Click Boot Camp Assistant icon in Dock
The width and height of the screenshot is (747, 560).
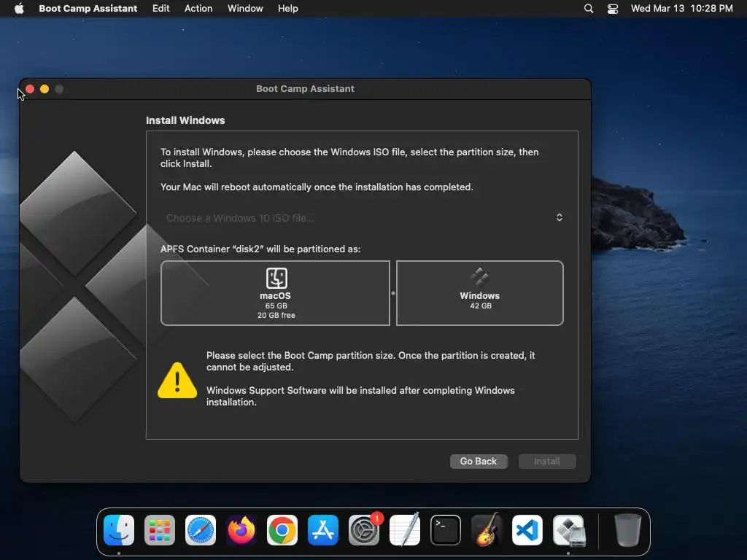click(568, 530)
